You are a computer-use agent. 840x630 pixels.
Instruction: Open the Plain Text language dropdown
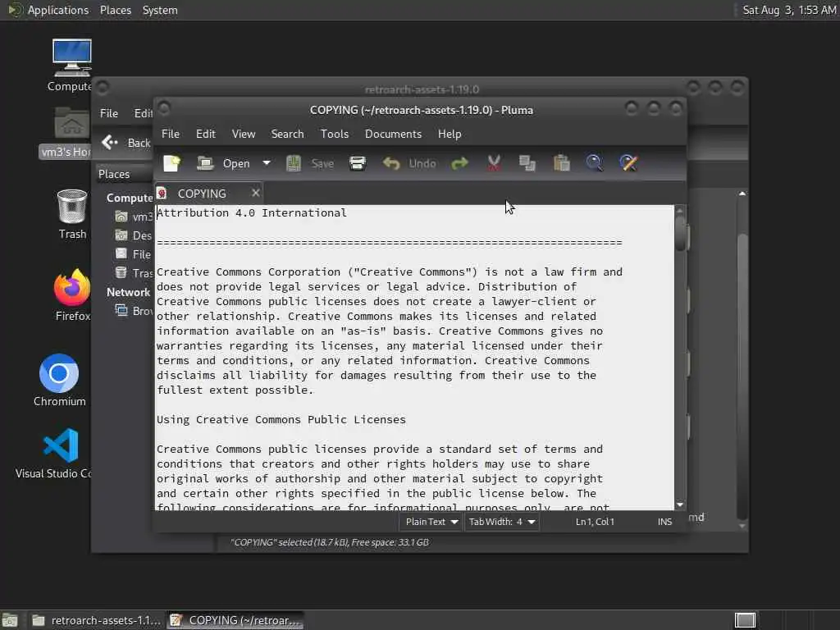(431, 522)
